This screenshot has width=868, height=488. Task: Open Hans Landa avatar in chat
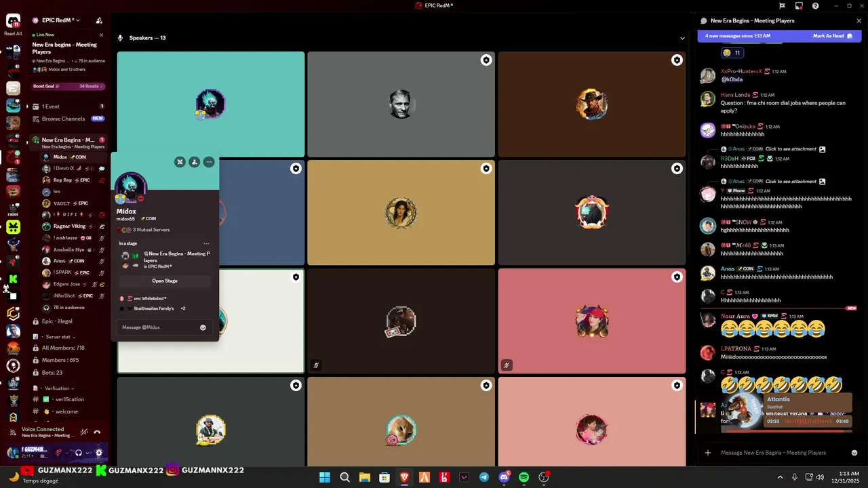(x=708, y=99)
